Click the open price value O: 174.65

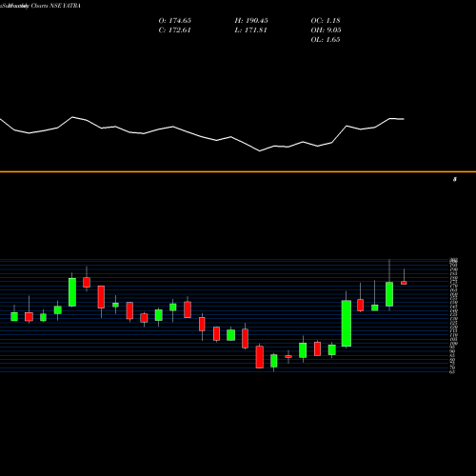[x=175, y=21]
